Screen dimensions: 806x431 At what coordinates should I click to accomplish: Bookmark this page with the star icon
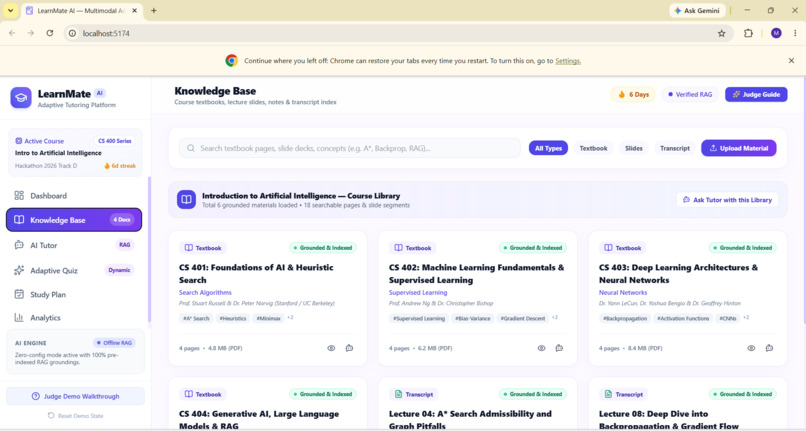pos(722,33)
